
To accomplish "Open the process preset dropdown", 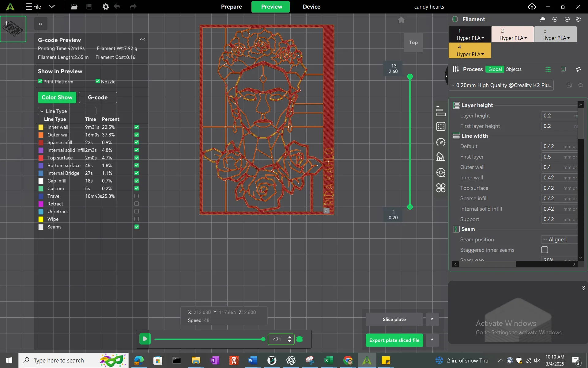I will tap(502, 85).
